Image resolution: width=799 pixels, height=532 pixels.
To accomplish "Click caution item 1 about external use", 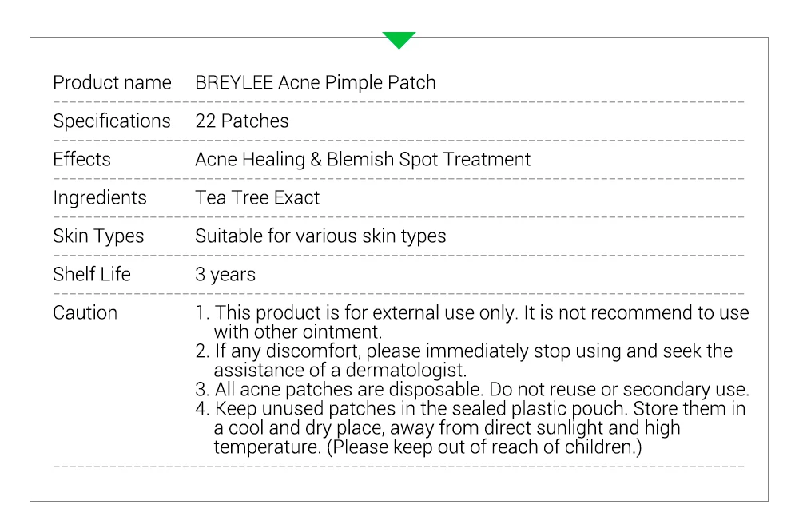I will click(x=472, y=322).
